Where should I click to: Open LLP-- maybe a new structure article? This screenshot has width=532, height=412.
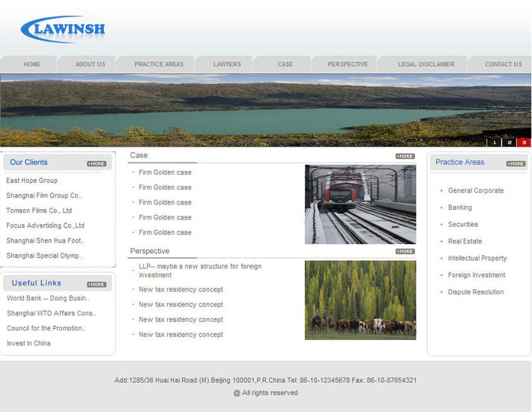[x=200, y=270]
